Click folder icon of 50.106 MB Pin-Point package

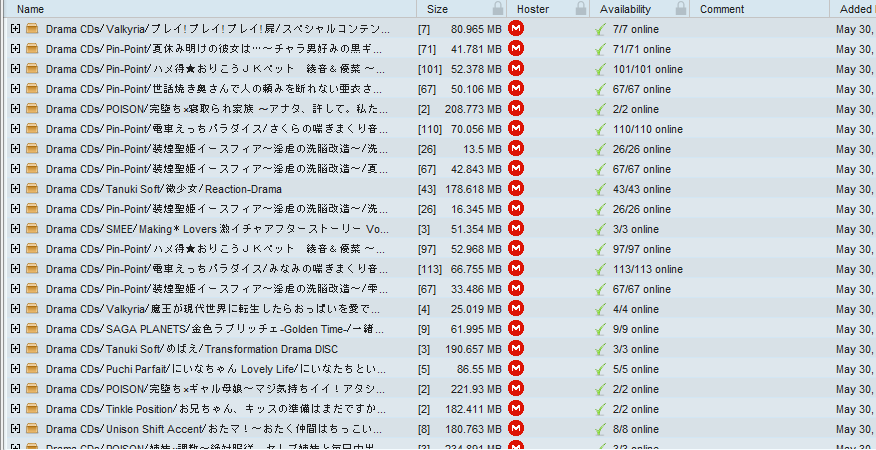(32, 89)
